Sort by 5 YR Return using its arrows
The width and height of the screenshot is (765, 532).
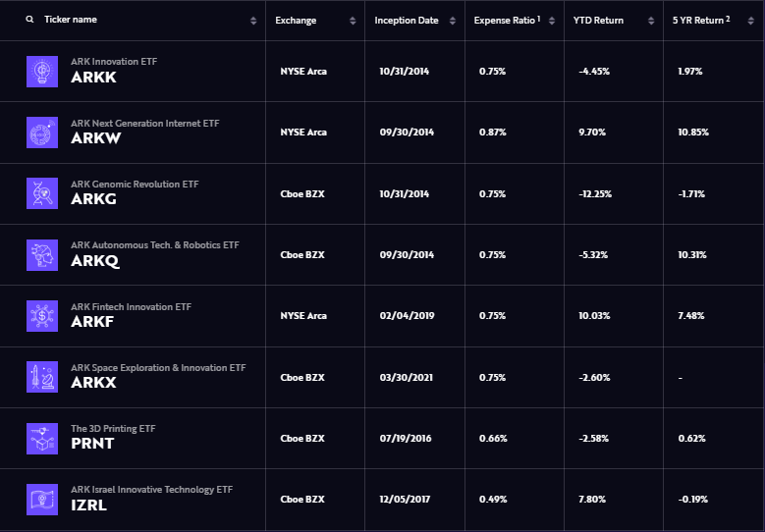point(750,21)
